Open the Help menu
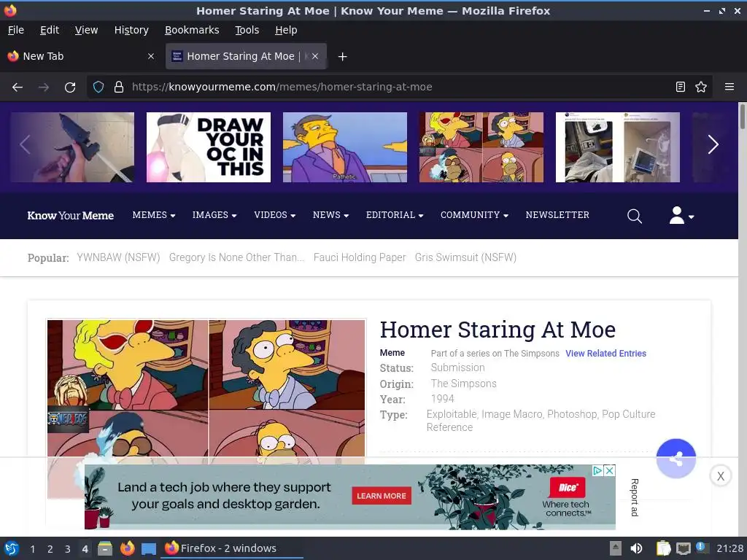The width and height of the screenshot is (747, 560). tap(286, 30)
